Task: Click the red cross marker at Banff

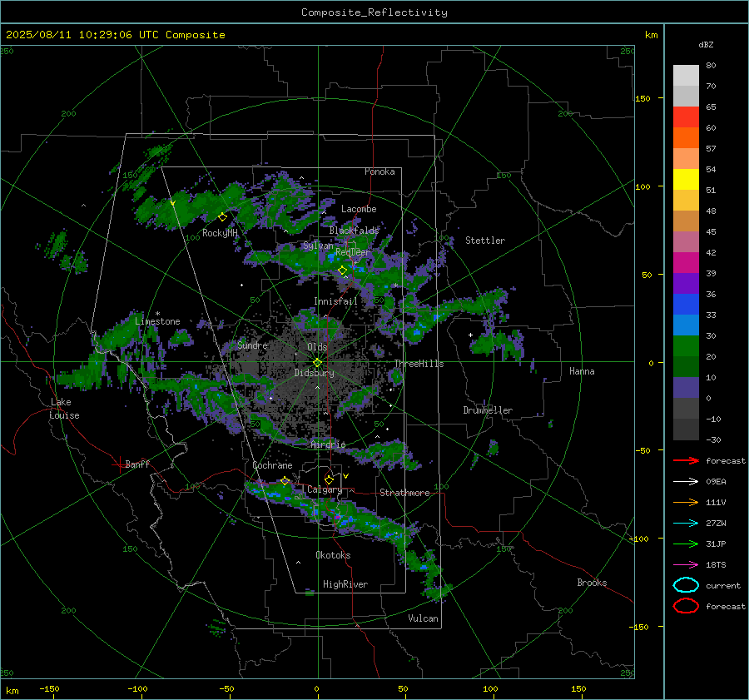Action: point(119,464)
